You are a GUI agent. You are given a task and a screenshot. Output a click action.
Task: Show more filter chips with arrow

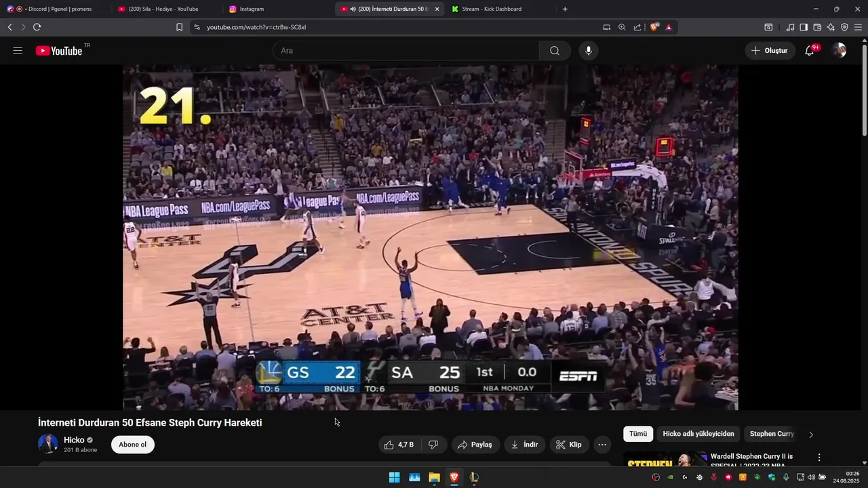coord(811,434)
